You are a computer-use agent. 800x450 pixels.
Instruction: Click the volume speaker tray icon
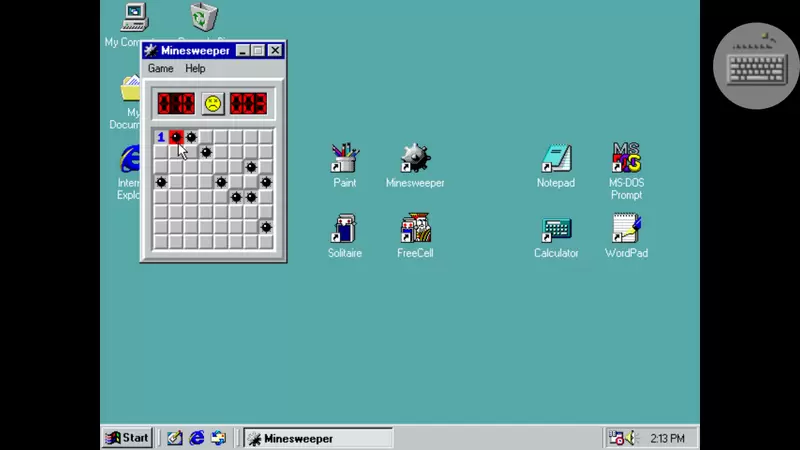pos(628,438)
